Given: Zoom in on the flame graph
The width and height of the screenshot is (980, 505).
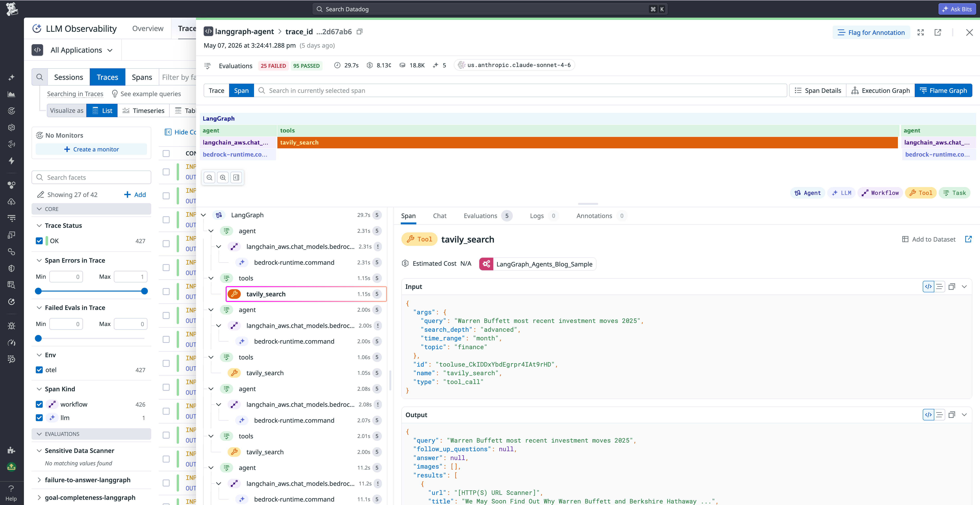Looking at the screenshot, I should coord(223,178).
